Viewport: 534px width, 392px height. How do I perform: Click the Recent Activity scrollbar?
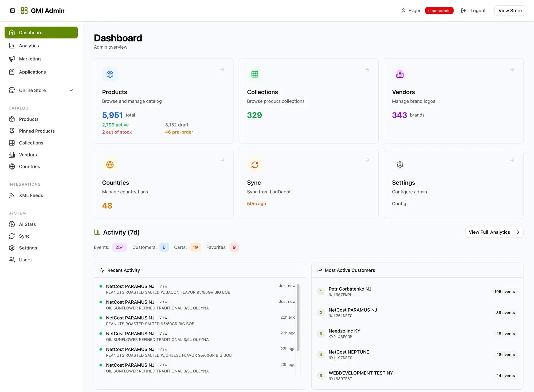pos(298,317)
